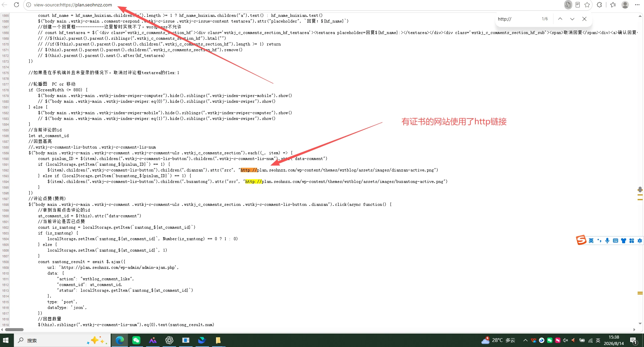Toggle Sogou Chinese/English mode (英)

[x=591, y=241]
